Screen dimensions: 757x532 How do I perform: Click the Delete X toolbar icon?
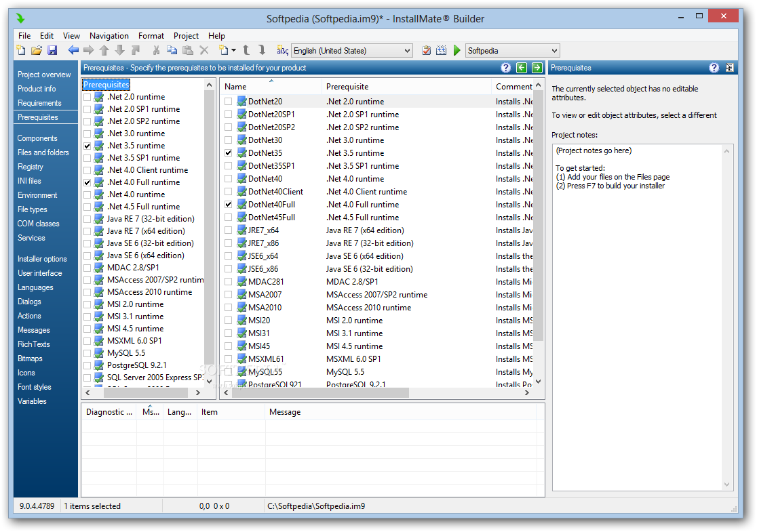coord(203,50)
